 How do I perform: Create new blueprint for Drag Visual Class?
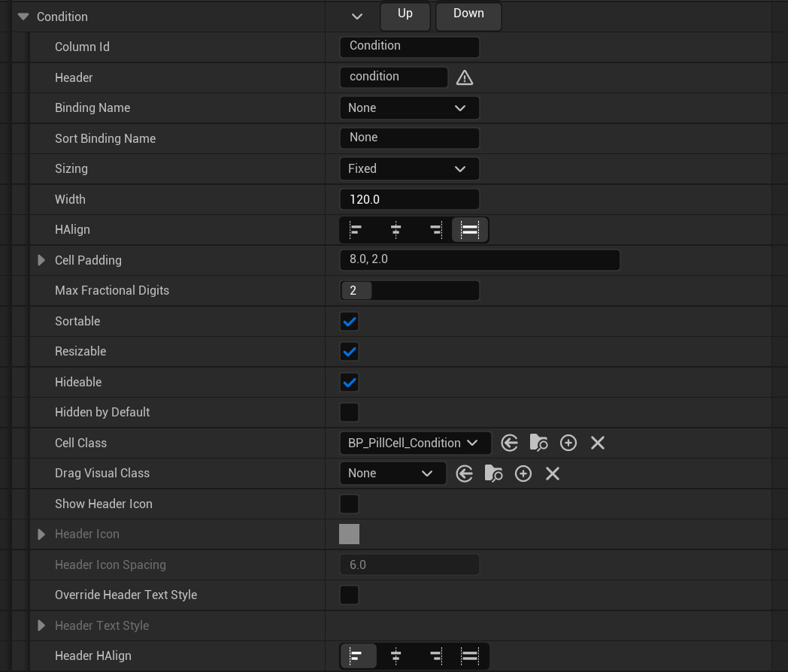point(523,474)
